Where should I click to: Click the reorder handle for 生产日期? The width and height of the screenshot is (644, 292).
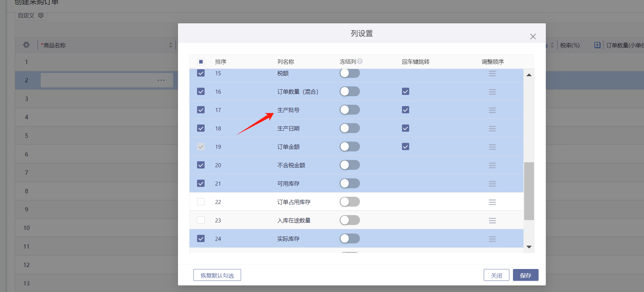492,129
